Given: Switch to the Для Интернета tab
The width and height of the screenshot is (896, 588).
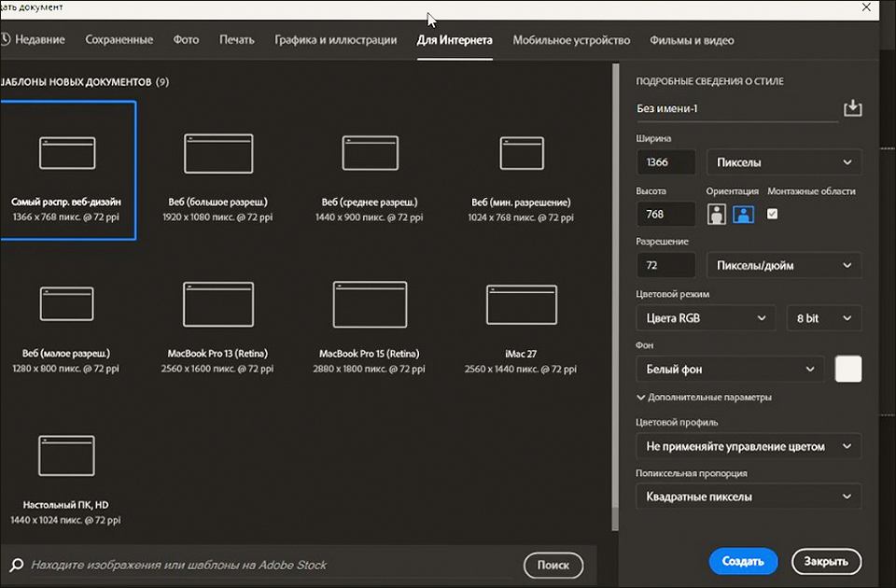Looking at the screenshot, I should pos(455,40).
